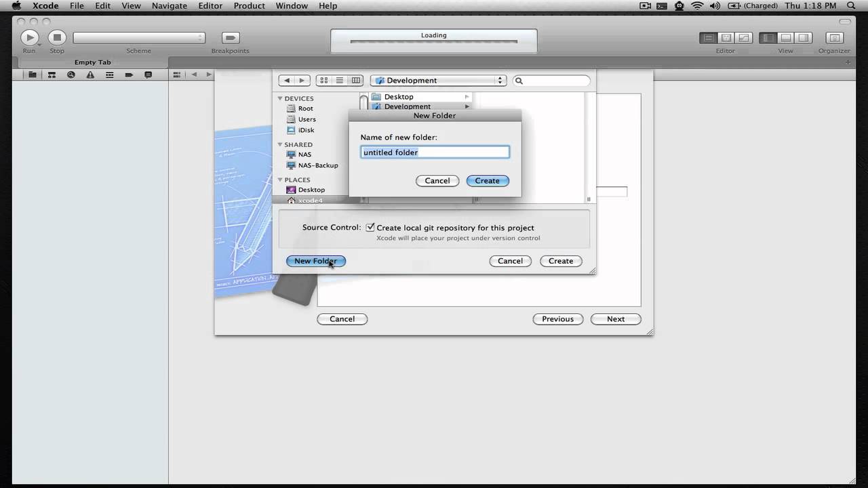Switch save dialog to column view
This screenshot has height=488, width=868.
356,80
